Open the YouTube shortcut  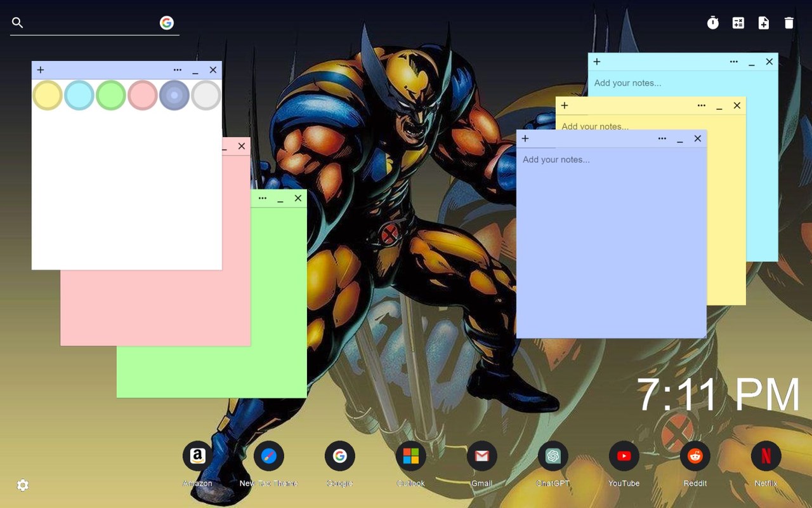[624, 456]
